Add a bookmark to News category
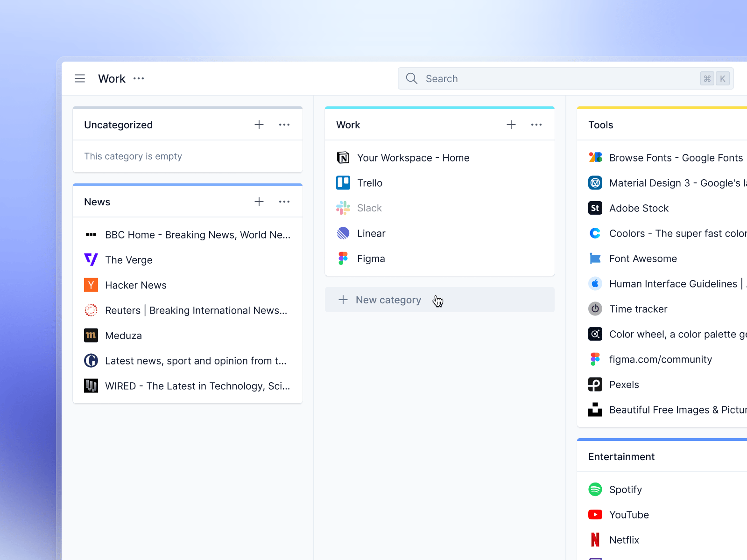The image size is (747, 560). click(x=259, y=202)
